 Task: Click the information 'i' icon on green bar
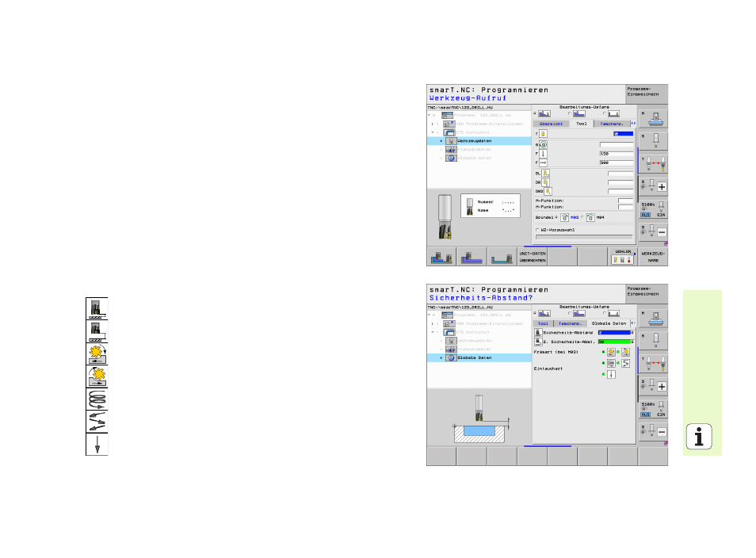699,437
